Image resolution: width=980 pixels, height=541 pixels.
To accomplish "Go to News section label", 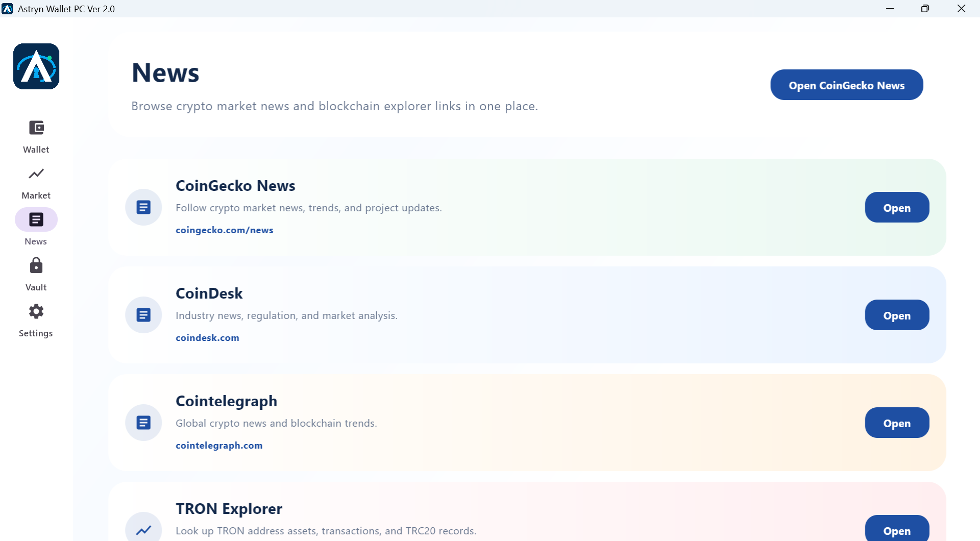I will (x=36, y=241).
